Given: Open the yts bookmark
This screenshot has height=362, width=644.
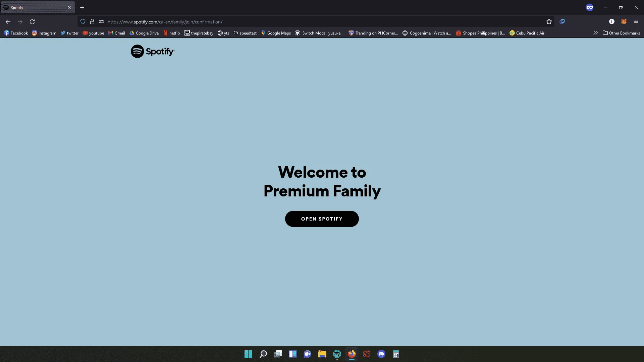Looking at the screenshot, I should (223, 33).
